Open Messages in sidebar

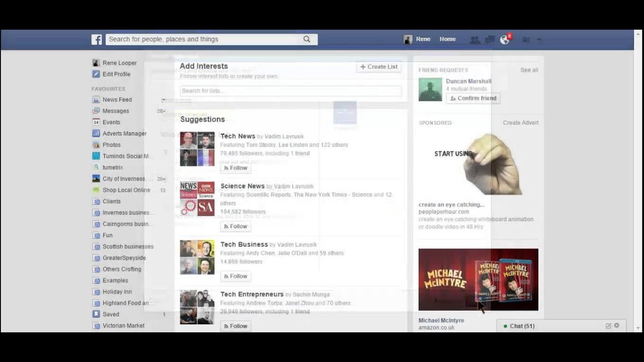click(x=116, y=111)
